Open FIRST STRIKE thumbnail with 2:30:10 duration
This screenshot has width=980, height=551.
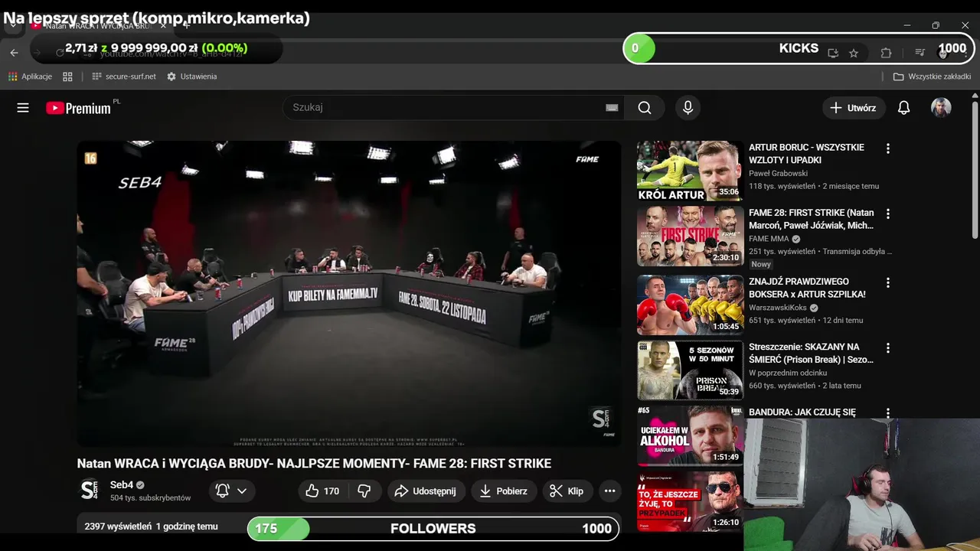(x=690, y=236)
